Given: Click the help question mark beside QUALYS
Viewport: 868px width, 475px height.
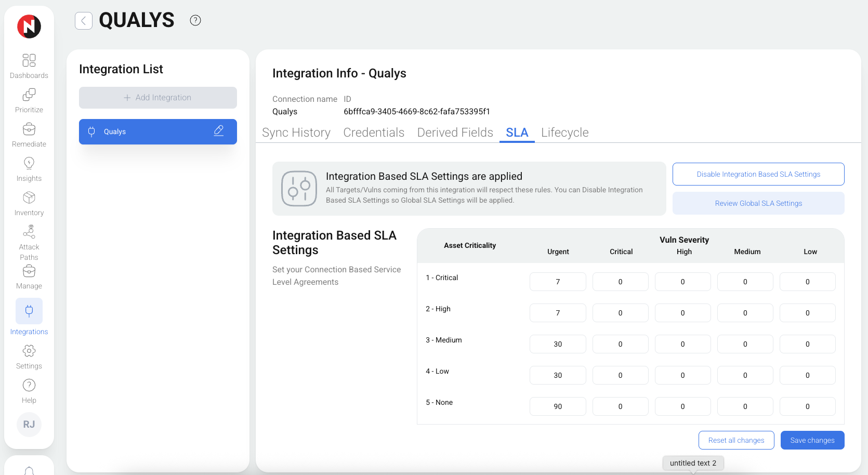Looking at the screenshot, I should pos(195,20).
